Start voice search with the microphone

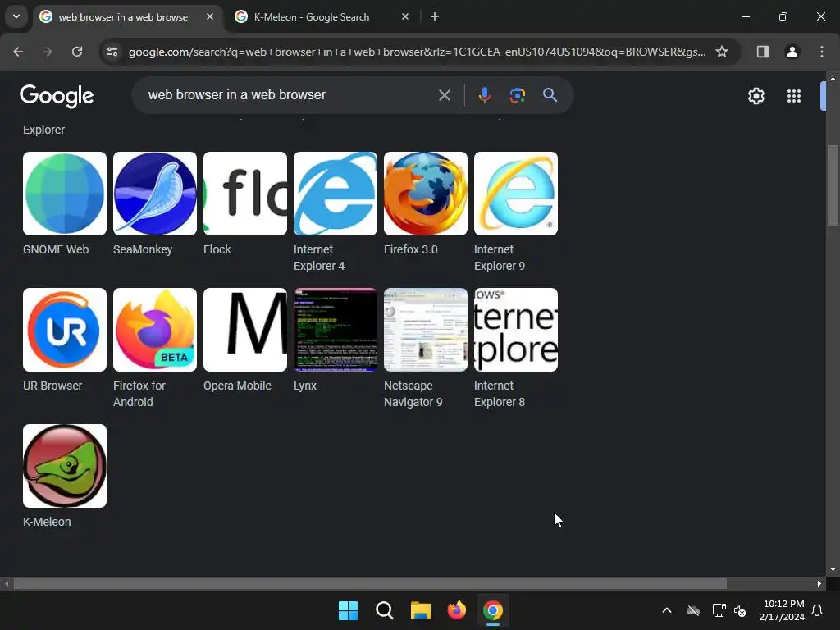[484, 95]
